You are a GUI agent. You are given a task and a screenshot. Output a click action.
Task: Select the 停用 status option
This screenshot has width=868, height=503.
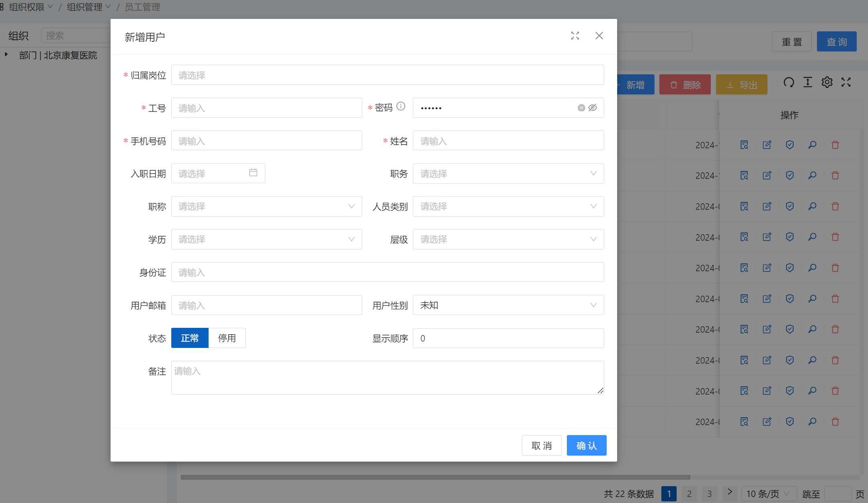(x=227, y=338)
